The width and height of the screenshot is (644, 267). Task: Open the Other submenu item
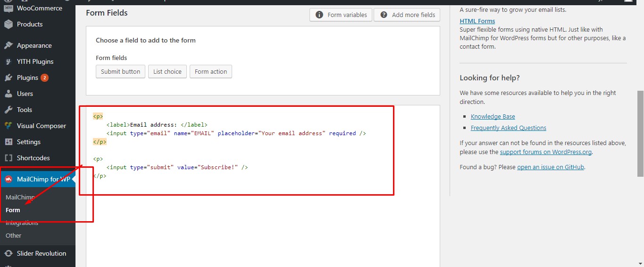coord(13,236)
